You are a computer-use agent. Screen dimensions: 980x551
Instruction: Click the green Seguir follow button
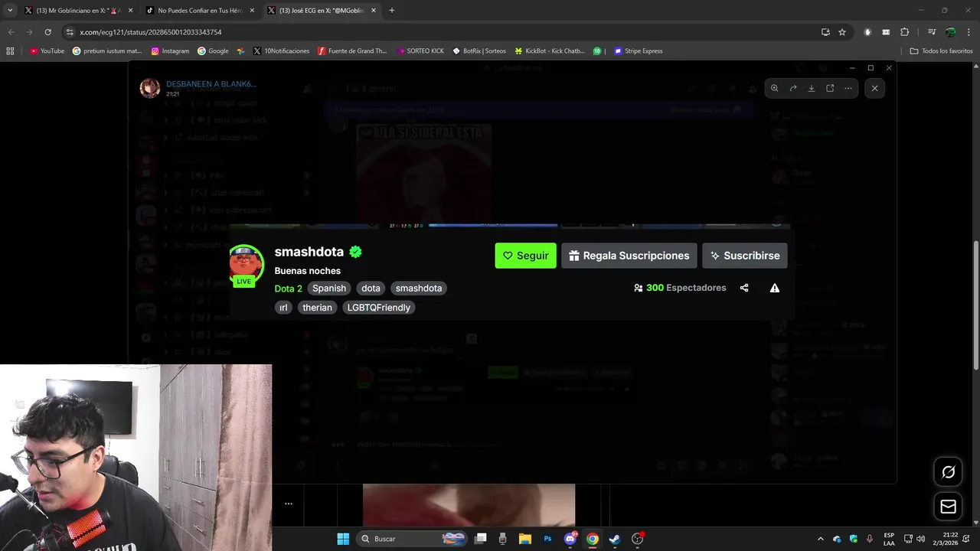(x=525, y=256)
